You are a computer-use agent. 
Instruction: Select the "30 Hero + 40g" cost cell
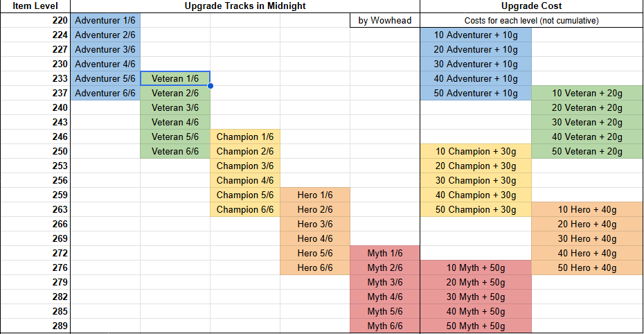(587, 238)
